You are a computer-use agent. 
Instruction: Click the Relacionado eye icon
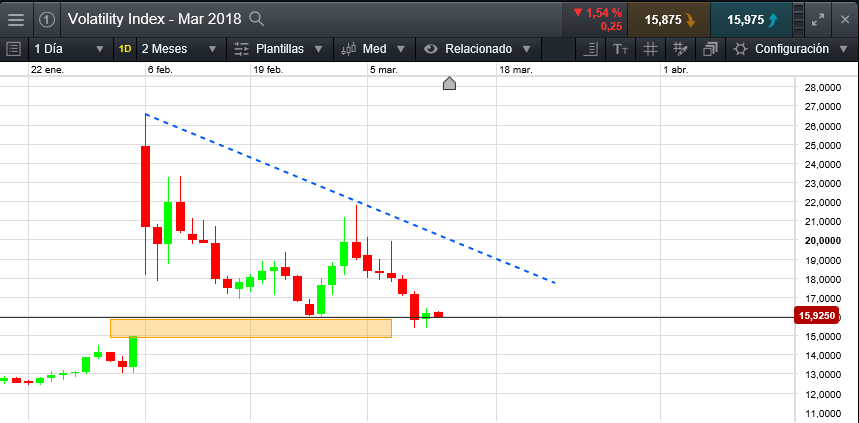(431, 49)
